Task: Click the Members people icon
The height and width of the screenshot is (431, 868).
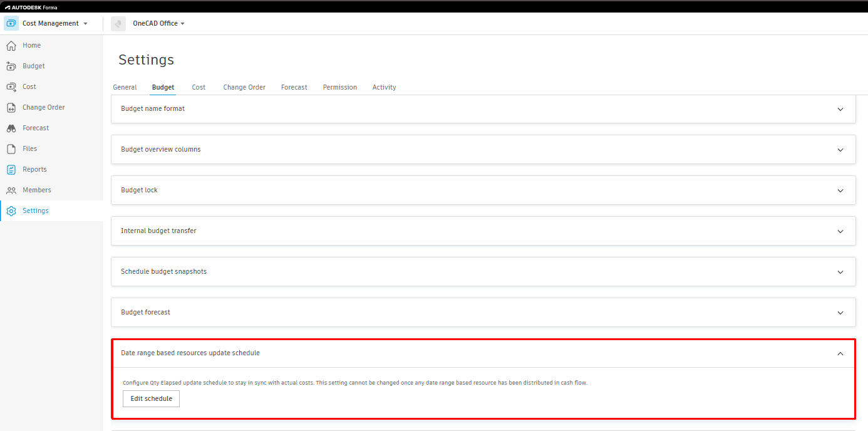Action: [11, 190]
